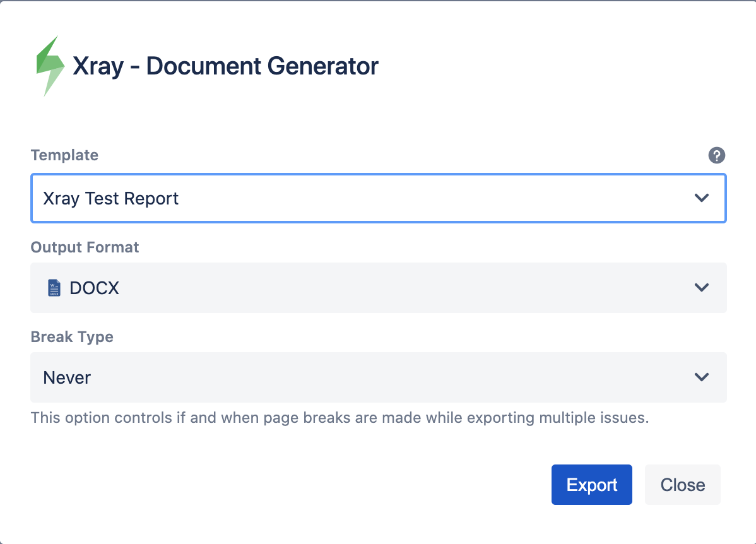Click the blue Export button

point(591,485)
